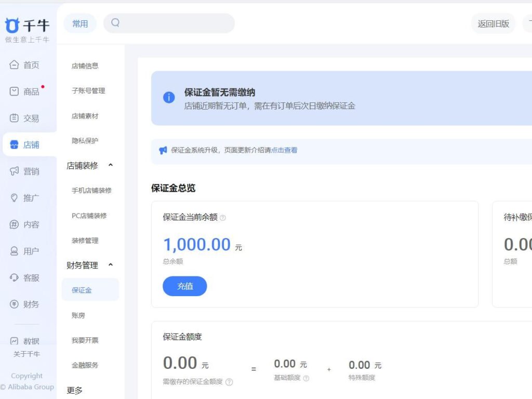Image resolution: width=532 pixels, height=399 pixels.
Task: Click the 充值 recharge button
Action: [x=185, y=286]
